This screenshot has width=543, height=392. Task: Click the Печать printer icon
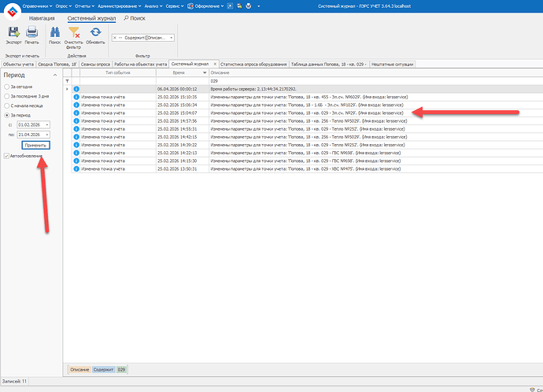tap(32, 32)
